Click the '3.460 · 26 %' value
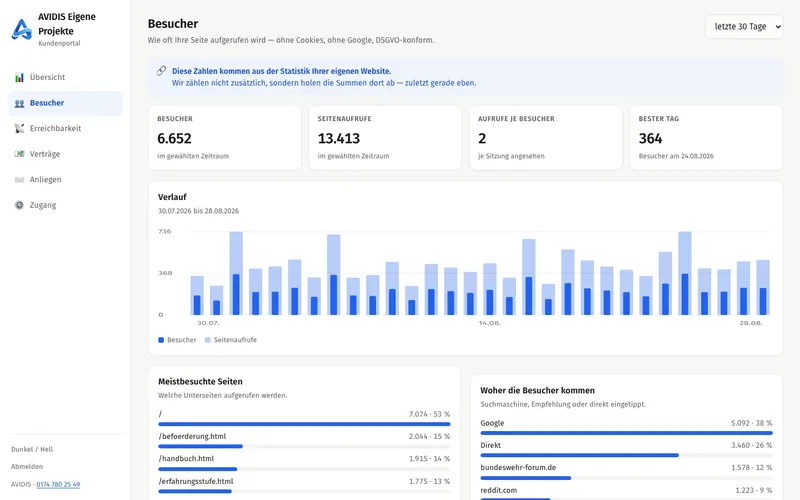 (752, 445)
